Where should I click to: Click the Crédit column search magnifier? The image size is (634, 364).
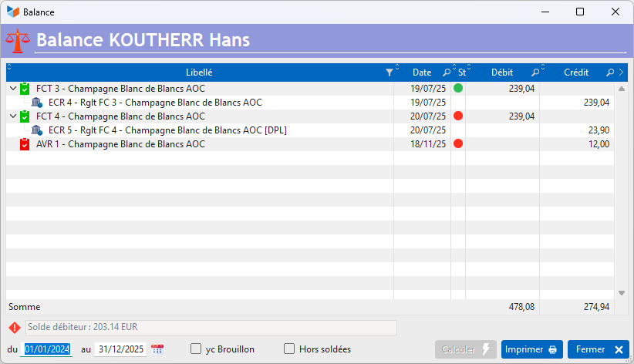pyautogui.click(x=610, y=72)
